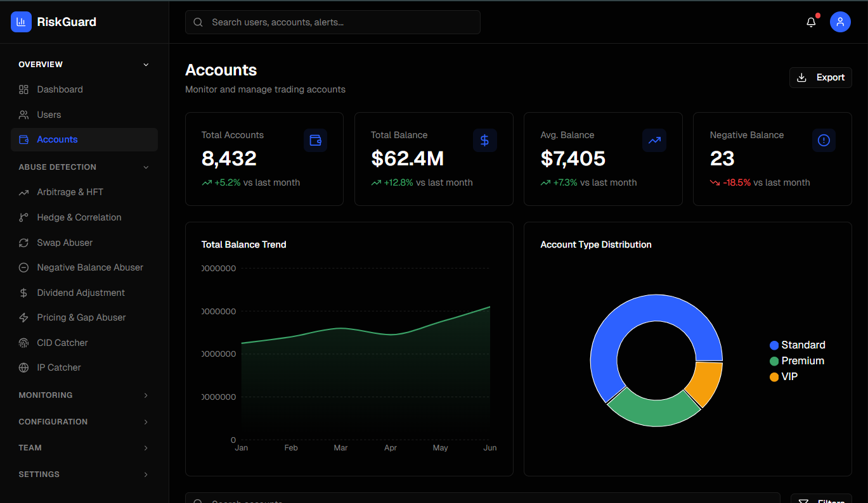Image resolution: width=868 pixels, height=503 pixels.
Task: Open Pricing & Gap Abuser
Action: [84, 317]
